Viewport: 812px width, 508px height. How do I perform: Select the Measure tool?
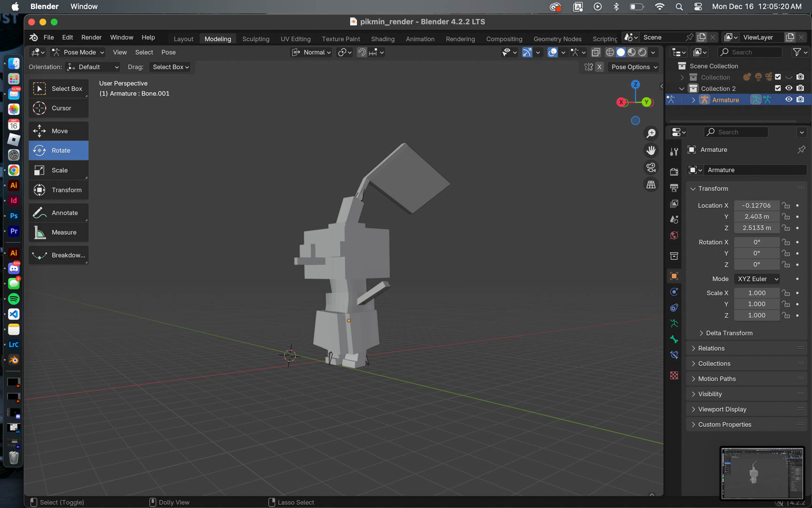coord(58,232)
